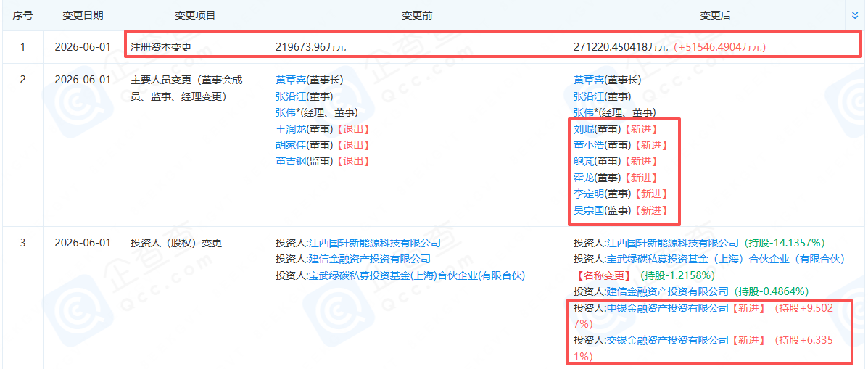Open 建信金融资产投资有限公司 link in 变更后 column
The image size is (868, 369).
(668, 291)
